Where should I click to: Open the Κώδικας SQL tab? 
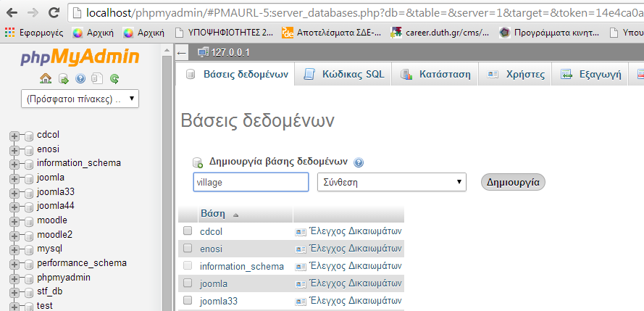point(343,75)
